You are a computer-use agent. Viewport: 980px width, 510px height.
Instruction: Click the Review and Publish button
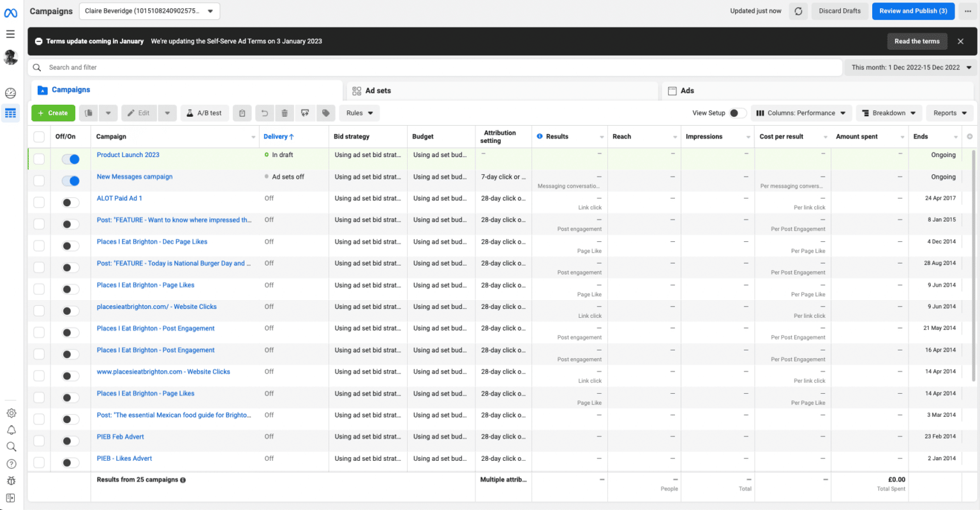point(913,11)
